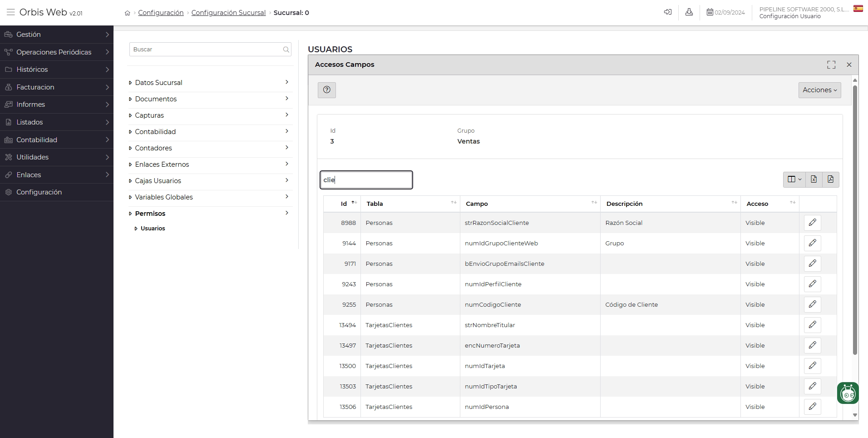
Task: Expand Capturas section
Action: [x=210, y=115]
